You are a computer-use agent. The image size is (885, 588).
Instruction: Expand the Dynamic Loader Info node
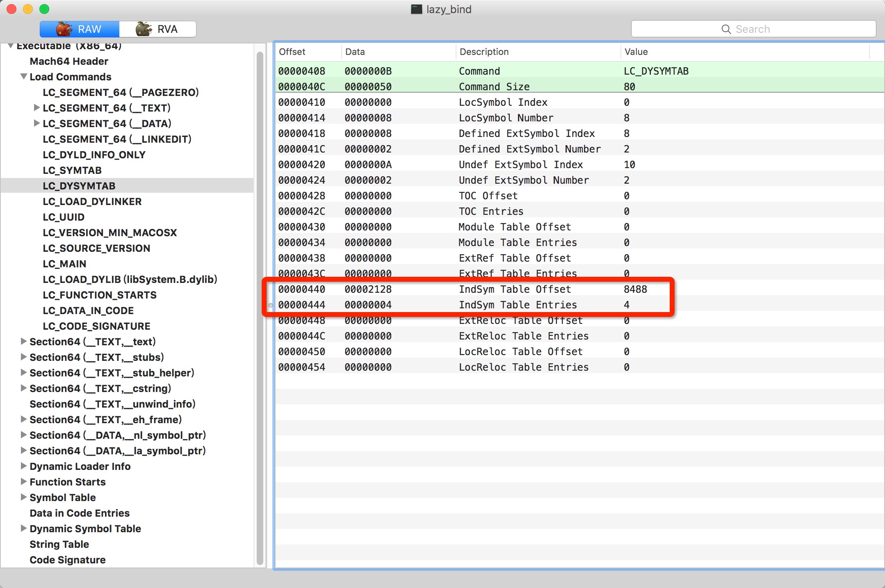24,466
